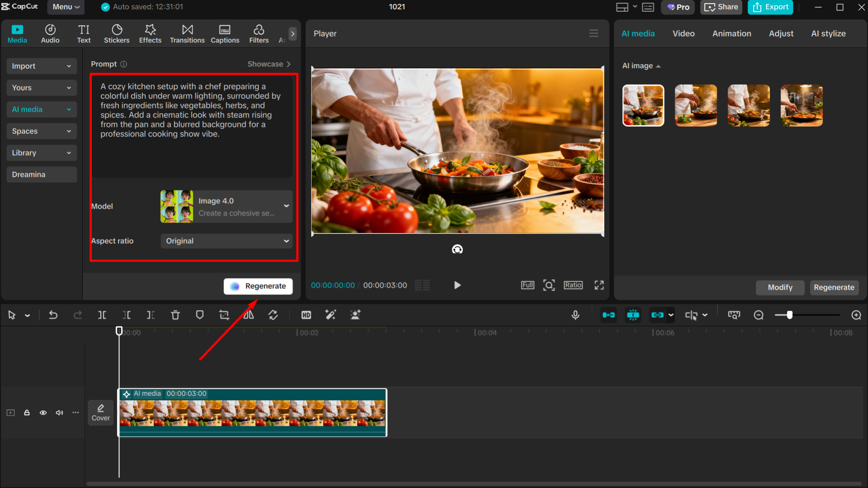Open the Menu dropdown at top left
The width and height of the screenshot is (868, 488).
65,7
